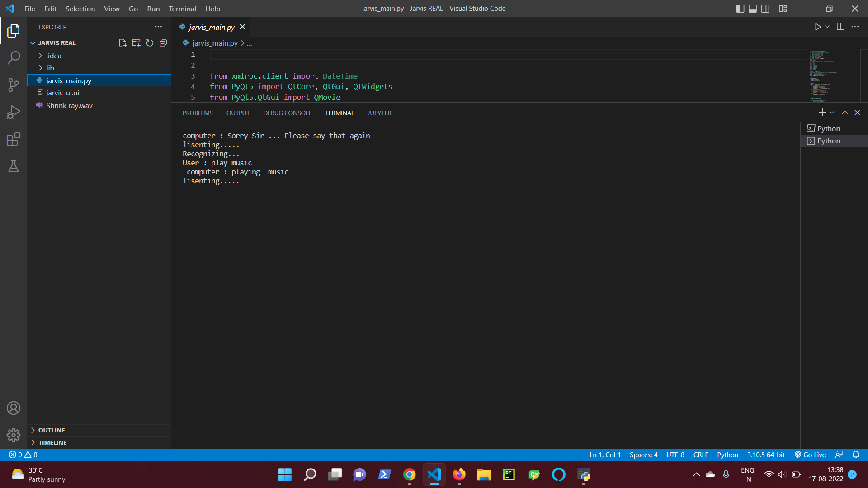Viewport: 868px width, 488px height.
Task: Toggle secondary side bar visibility
Action: point(765,9)
